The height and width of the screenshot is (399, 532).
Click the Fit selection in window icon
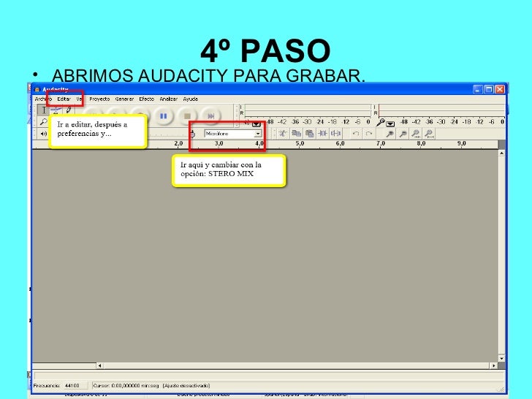(416, 134)
